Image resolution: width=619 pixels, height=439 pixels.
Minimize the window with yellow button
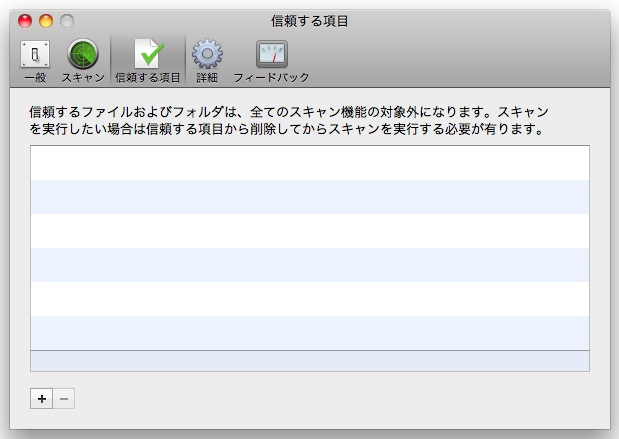(x=46, y=21)
